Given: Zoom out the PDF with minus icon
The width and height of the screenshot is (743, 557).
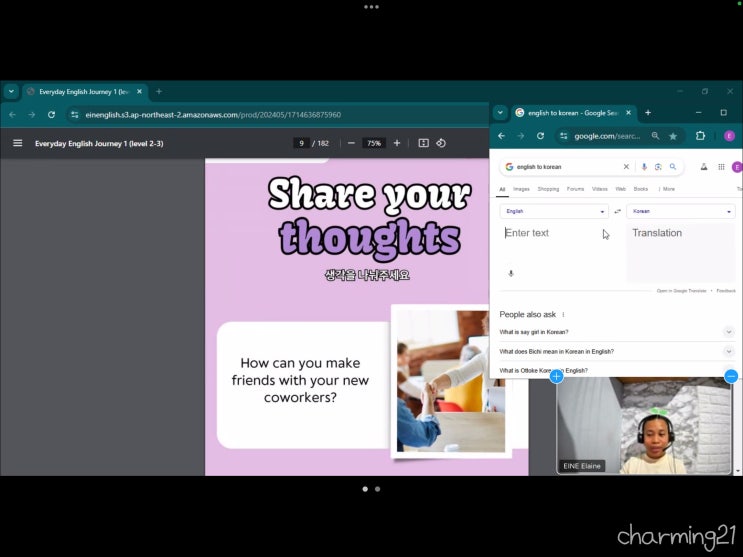Looking at the screenshot, I should click(351, 143).
